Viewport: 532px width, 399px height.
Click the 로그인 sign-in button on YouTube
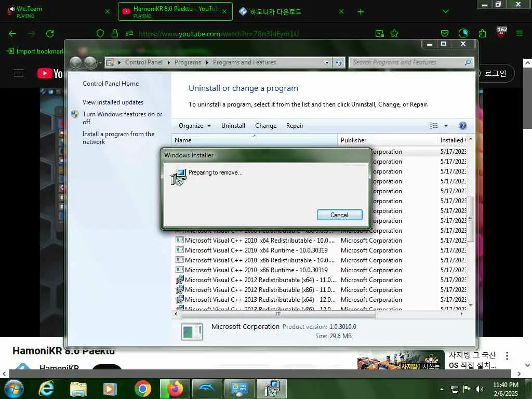(495, 73)
